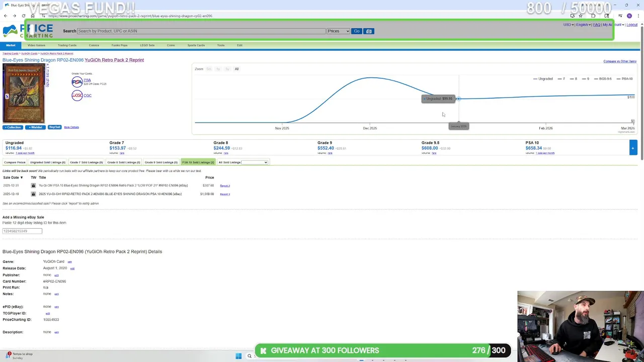Click the Logout link
This screenshot has height=362, width=644.
632,25
